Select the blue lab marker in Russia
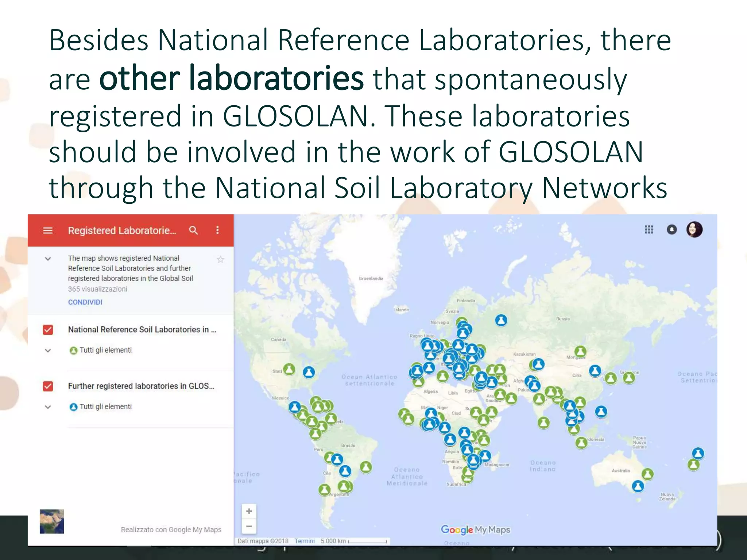Image resolution: width=747 pixels, height=560 pixels. tap(501, 320)
